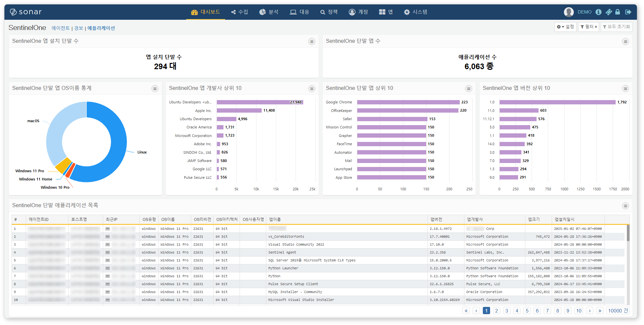Go to first page of table
This screenshot has height=325, width=644.
tap(466, 311)
